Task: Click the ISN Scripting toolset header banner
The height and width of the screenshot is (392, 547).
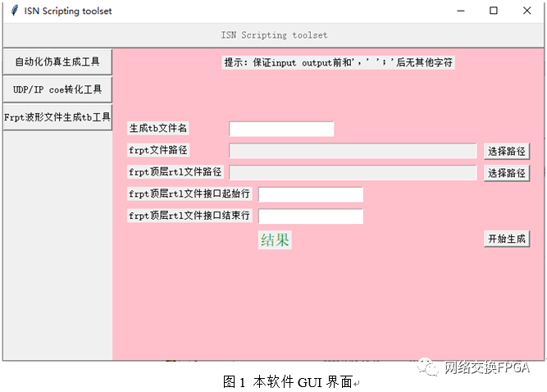Action: pos(274,35)
